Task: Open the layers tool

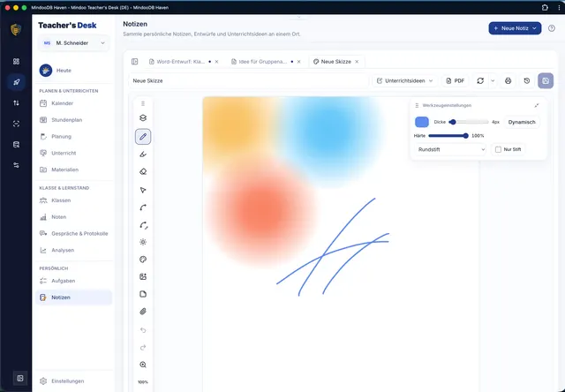Action: (x=143, y=117)
